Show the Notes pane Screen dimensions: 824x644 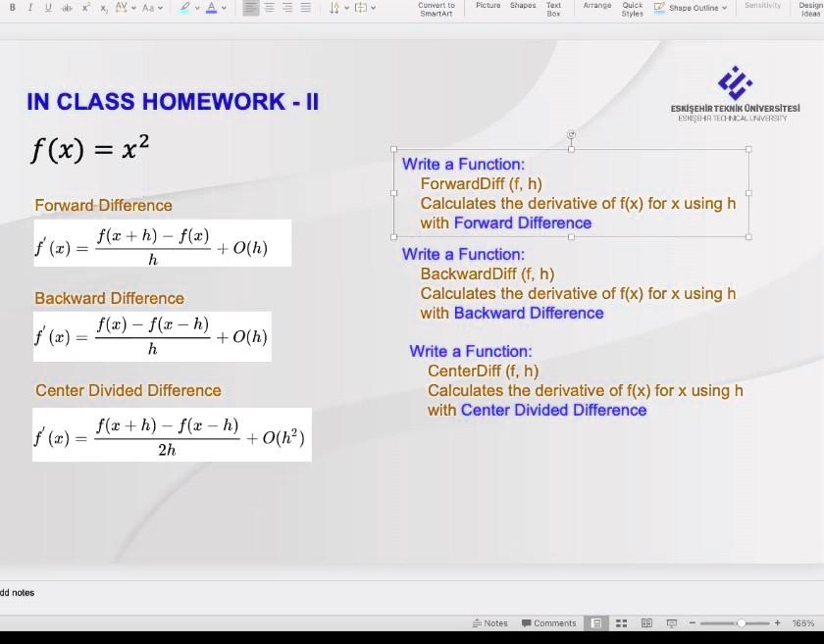pos(490,622)
